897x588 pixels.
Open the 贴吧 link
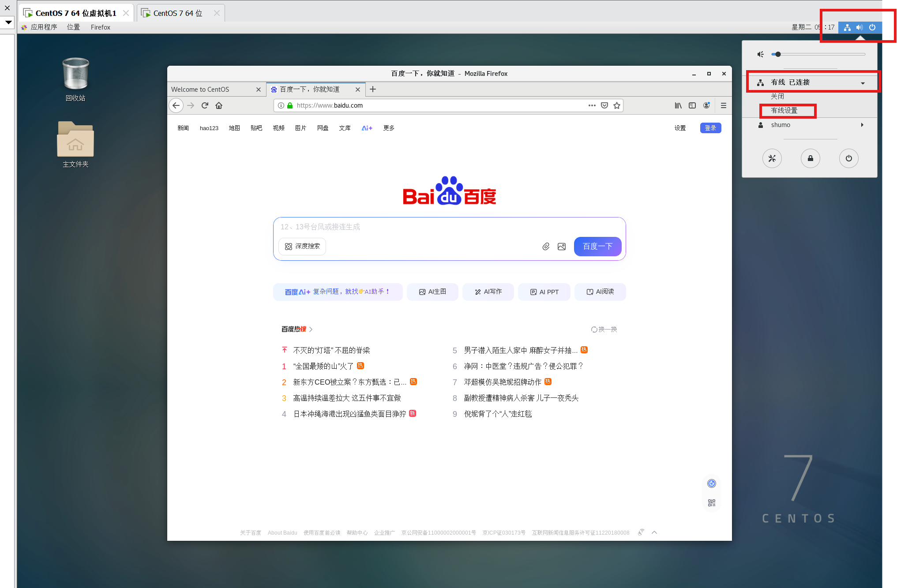point(256,128)
